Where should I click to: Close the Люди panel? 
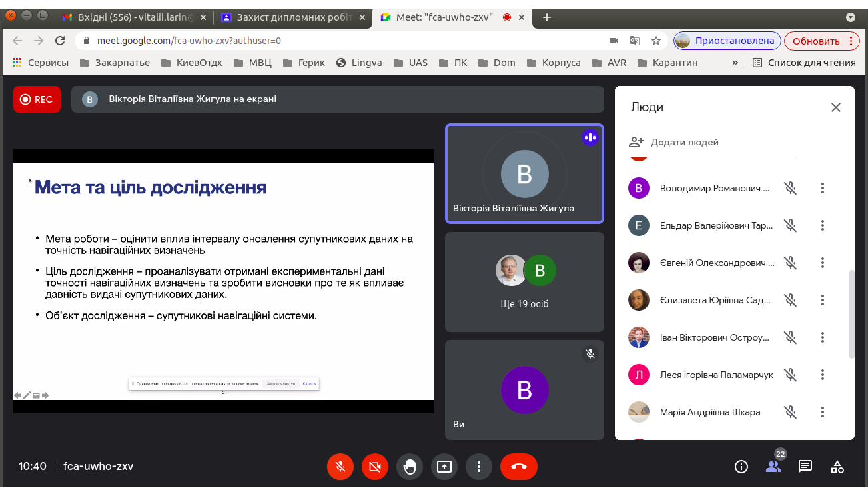click(x=836, y=107)
